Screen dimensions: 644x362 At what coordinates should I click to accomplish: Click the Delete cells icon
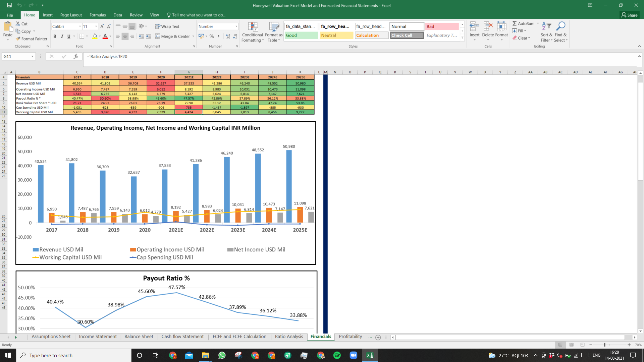pos(488,26)
